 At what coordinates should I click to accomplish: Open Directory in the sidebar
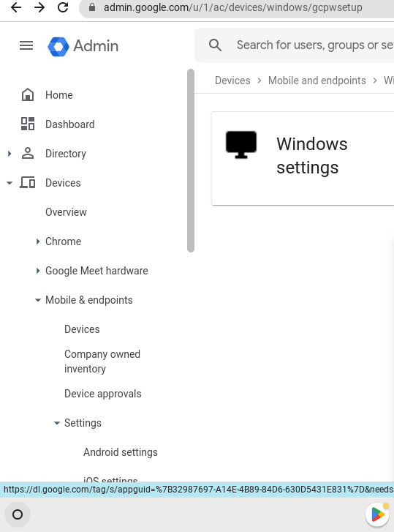tap(66, 154)
